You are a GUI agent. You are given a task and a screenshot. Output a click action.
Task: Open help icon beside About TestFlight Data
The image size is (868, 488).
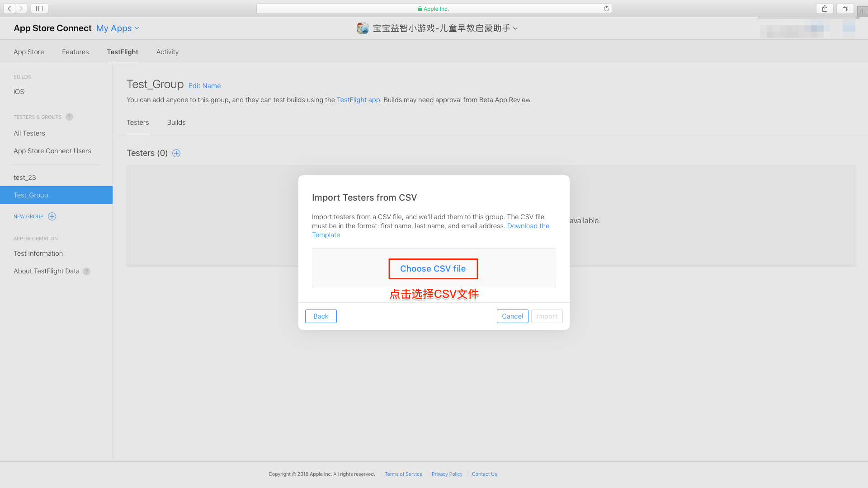[x=86, y=272]
